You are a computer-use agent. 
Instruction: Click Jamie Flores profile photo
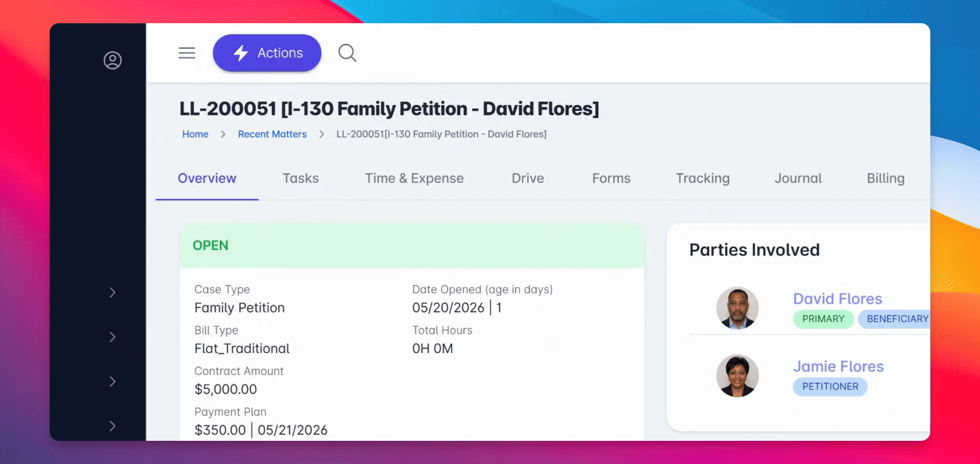(738, 376)
